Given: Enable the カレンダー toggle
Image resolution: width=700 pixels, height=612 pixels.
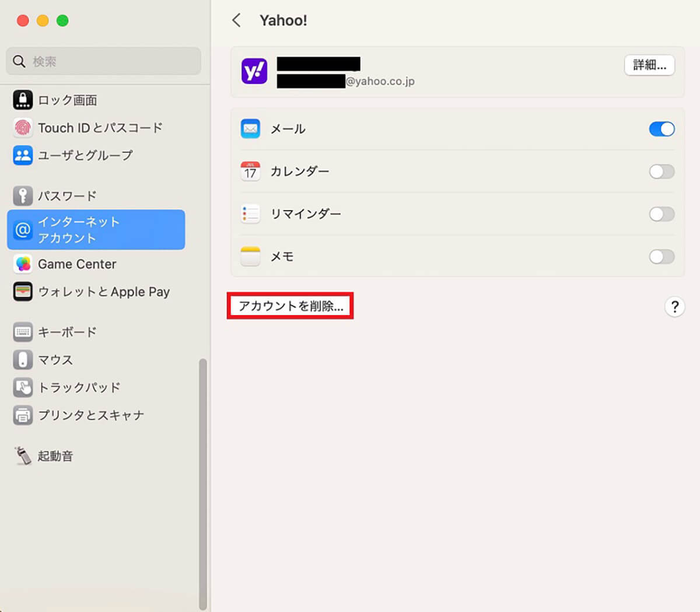Looking at the screenshot, I should [x=661, y=172].
